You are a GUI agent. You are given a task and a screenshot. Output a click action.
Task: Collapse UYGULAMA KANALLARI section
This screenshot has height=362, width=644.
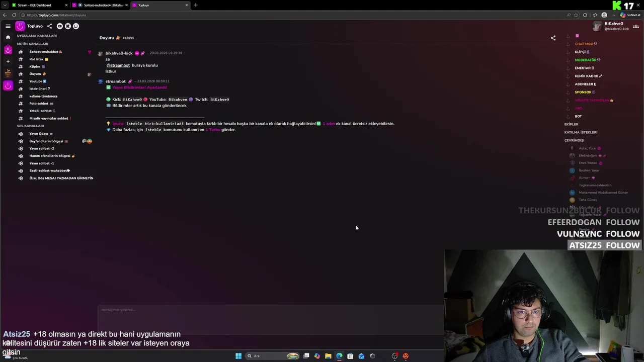37,36
